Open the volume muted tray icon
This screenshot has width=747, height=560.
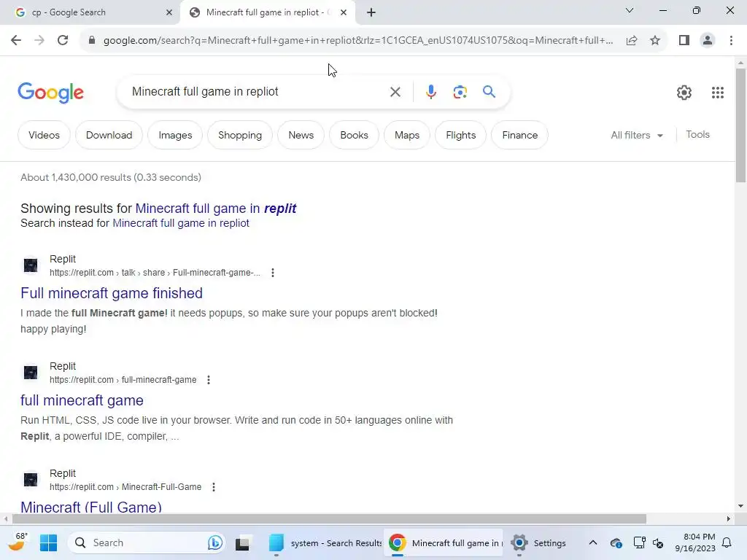coord(658,542)
